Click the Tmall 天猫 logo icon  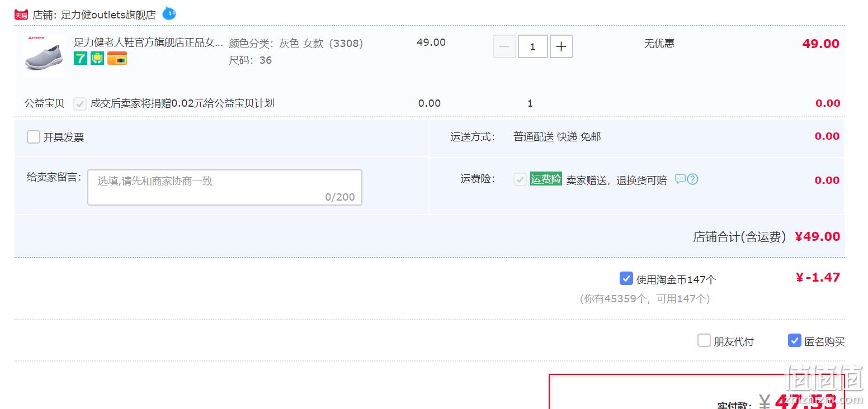coord(21,15)
